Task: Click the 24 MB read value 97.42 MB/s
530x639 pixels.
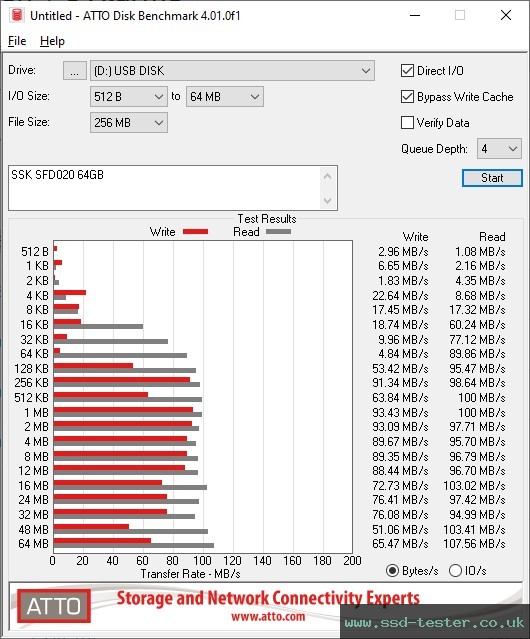Action: [x=477, y=500]
